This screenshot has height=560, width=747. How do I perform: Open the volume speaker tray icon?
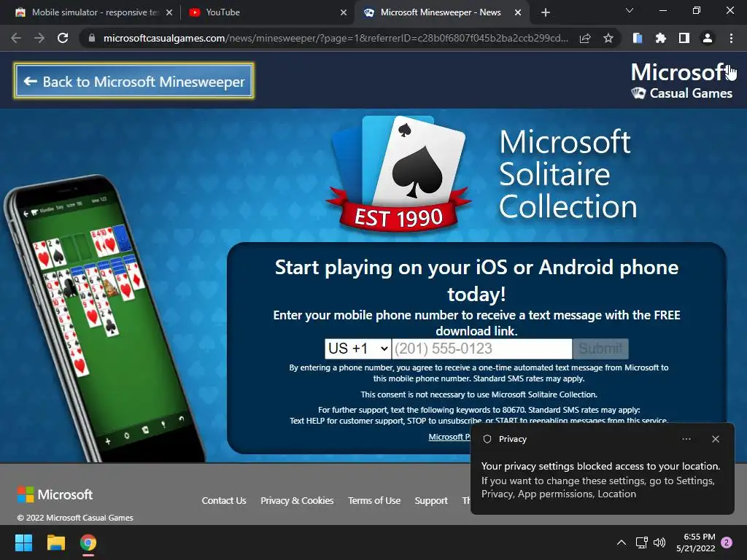[x=659, y=542]
